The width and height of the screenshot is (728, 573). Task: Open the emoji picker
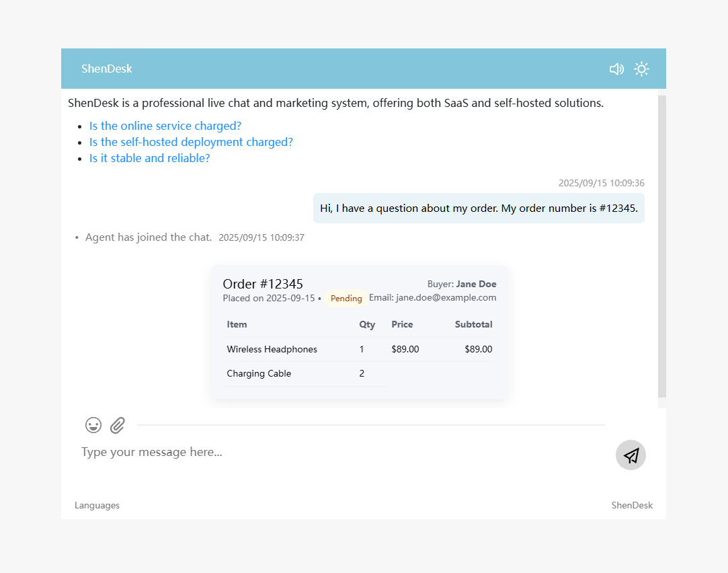[93, 425]
